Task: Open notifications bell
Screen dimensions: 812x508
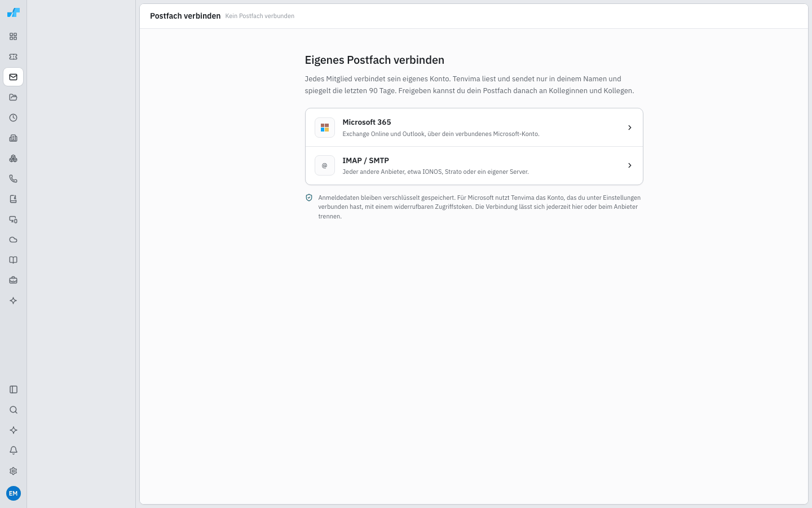Action: 14,450
